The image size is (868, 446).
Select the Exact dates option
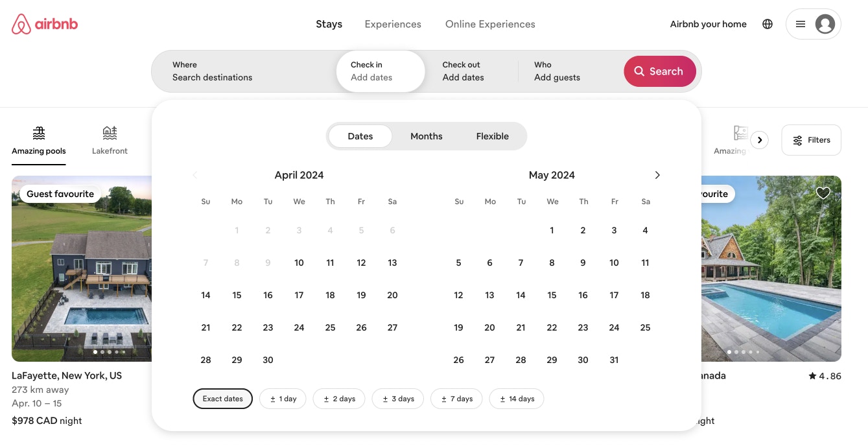tap(222, 399)
